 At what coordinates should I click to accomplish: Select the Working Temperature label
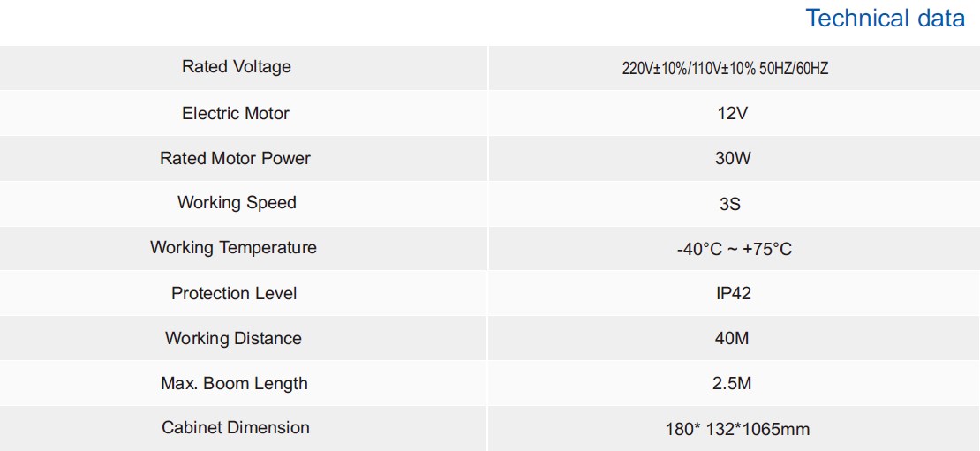click(233, 247)
